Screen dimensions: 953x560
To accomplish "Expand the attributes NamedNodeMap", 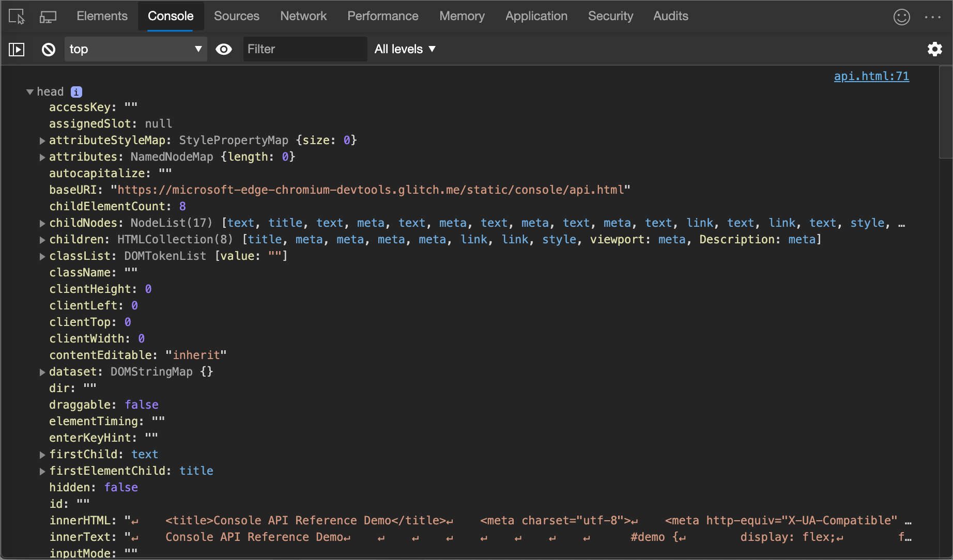I will click(42, 158).
